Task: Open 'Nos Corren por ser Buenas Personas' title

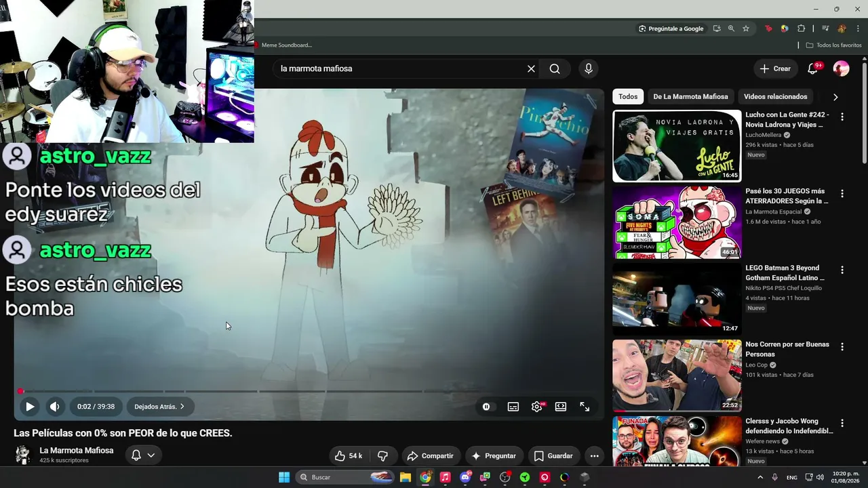Action: 787,349
